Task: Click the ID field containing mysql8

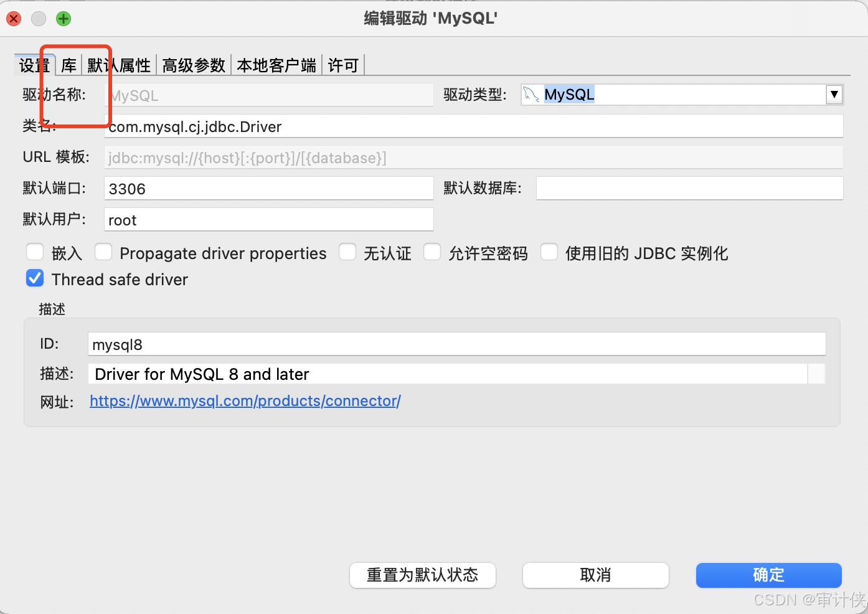Action: (x=457, y=344)
